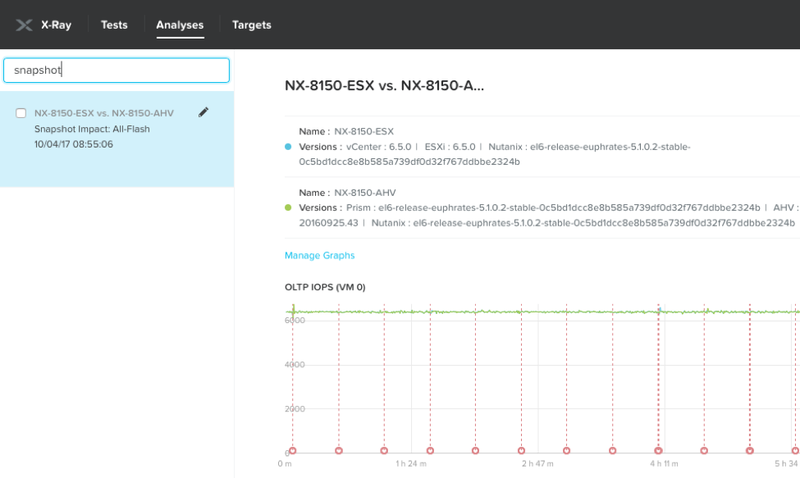Click the Name: NX-8150-ESX text
The height and width of the screenshot is (478, 800).
346,132
